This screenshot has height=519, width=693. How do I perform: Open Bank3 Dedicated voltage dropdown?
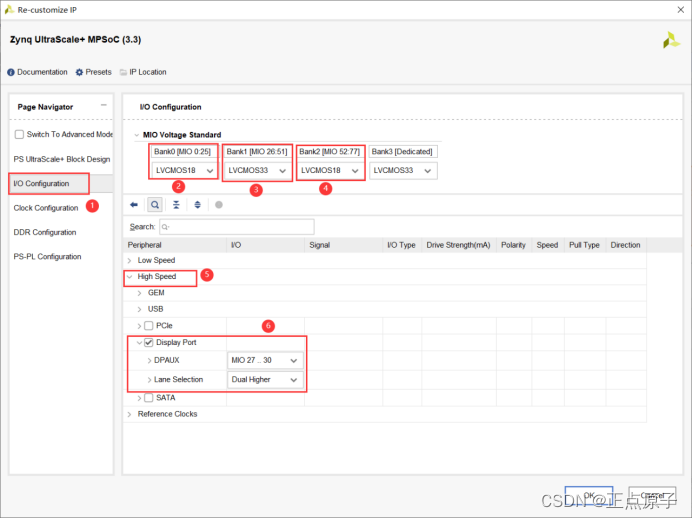pos(403,171)
